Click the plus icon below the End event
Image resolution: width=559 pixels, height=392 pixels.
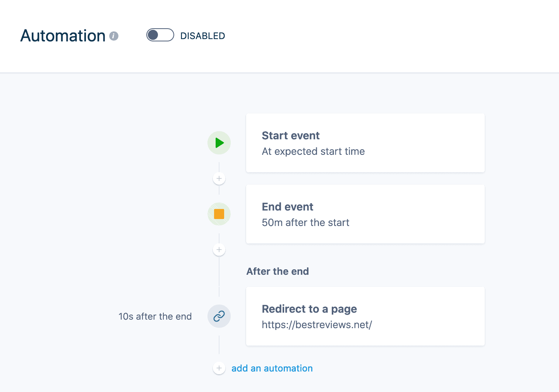click(219, 250)
